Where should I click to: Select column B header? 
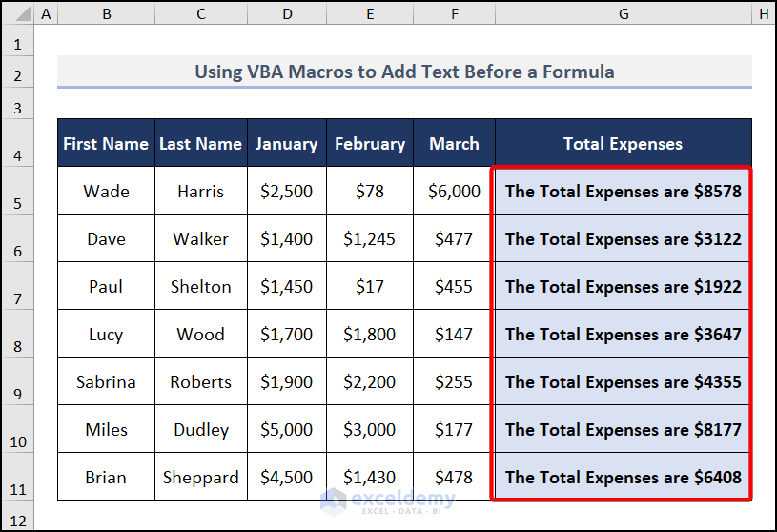click(x=106, y=14)
